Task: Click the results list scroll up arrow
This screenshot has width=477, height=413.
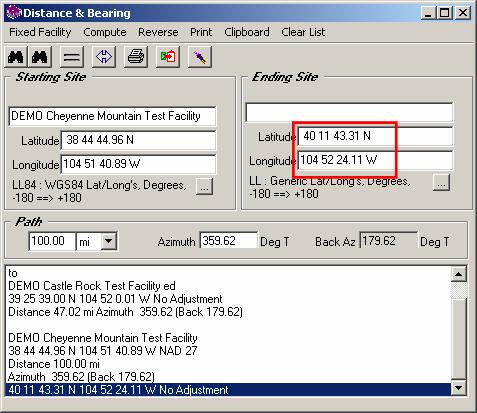Action: pyautogui.click(x=458, y=274)
